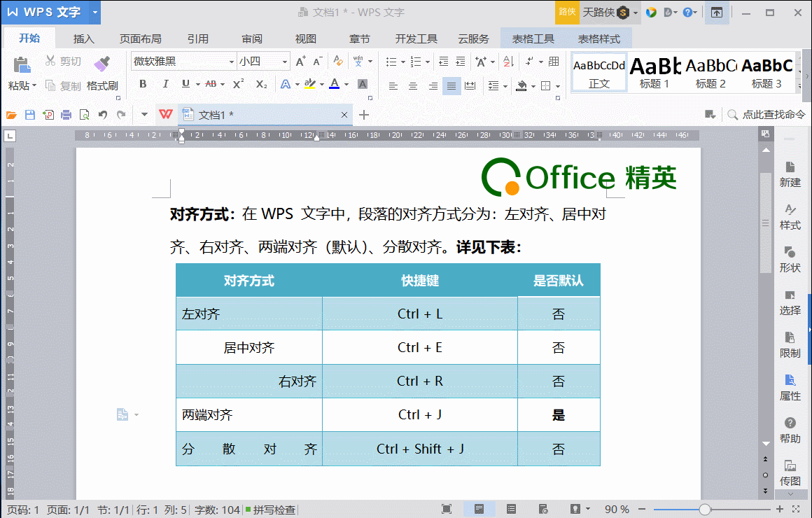Click the zoom slider handle
Image resolution: width=812 pixels, height=518 pixels.
704,509
